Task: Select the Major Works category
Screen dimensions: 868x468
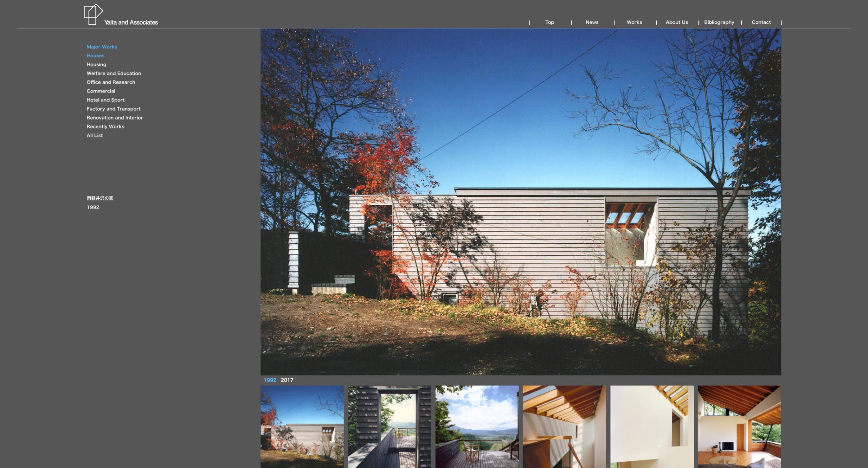Action: [102, 47]
